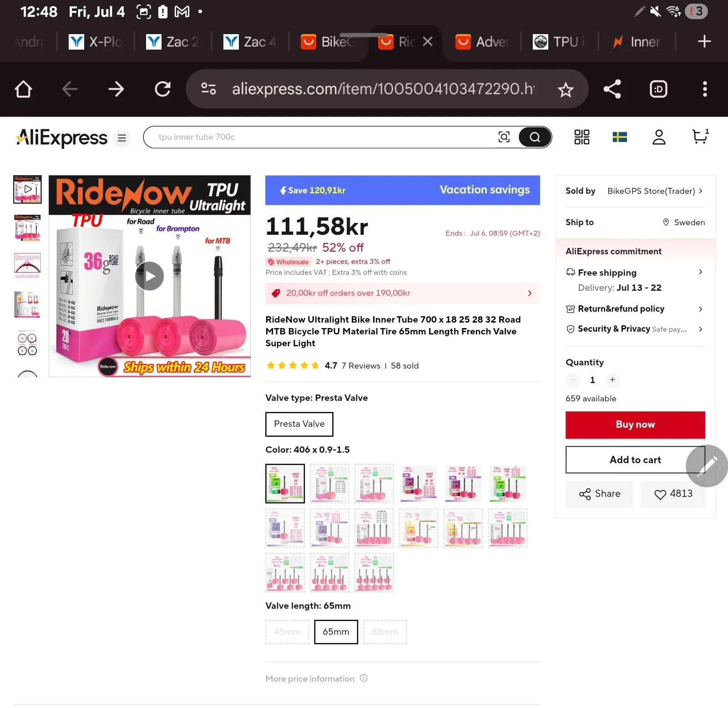Image resolution: width=728 pixels, height=708 pixels.
Task: Select the 406 x 0.9-1.5 color swatch
Action: click(x=285, y=483)
